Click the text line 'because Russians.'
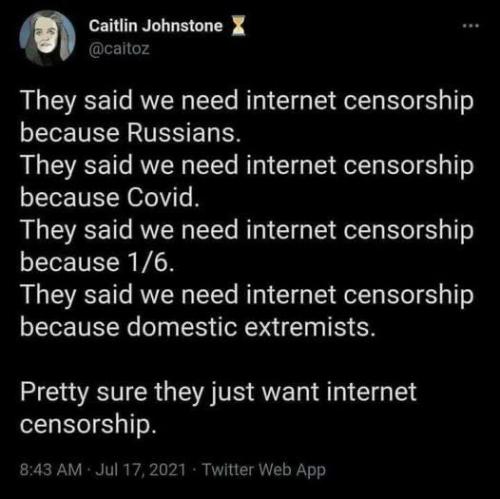Viewport: 500px width, 499px height. (130, 133)
